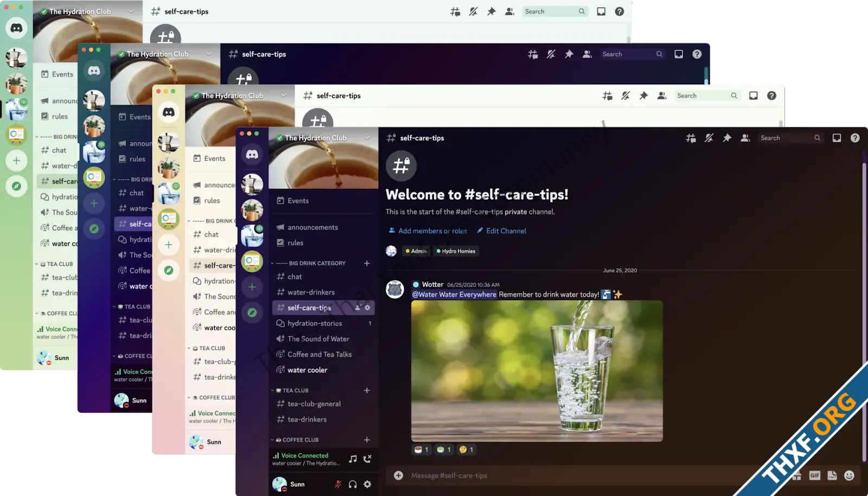Click the Admin role tag

click(x=416, y=251)
